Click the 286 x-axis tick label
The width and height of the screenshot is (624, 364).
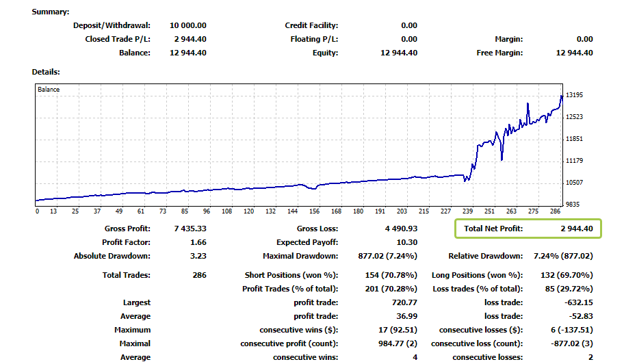point(555,211)
